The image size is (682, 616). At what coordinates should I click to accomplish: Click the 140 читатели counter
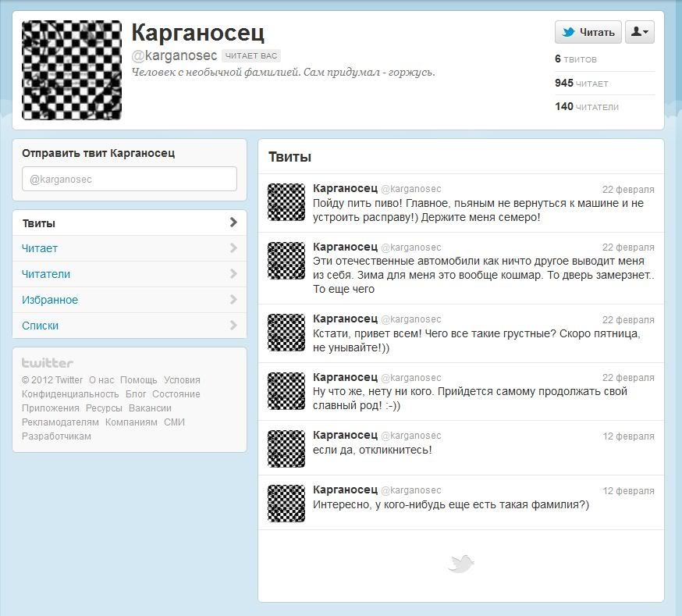coord(586,107)
